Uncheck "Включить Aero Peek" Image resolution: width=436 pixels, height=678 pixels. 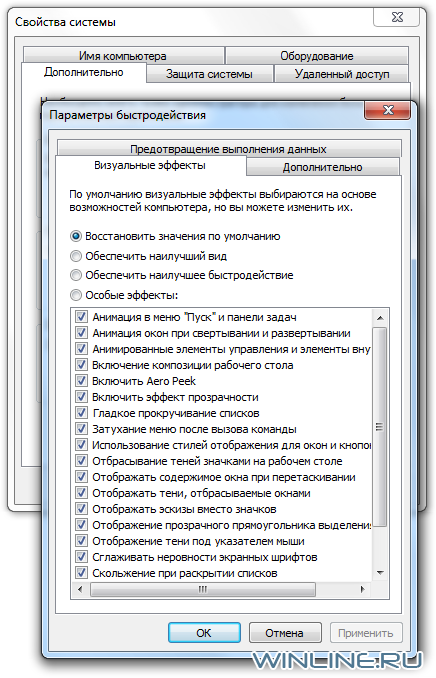81,381
